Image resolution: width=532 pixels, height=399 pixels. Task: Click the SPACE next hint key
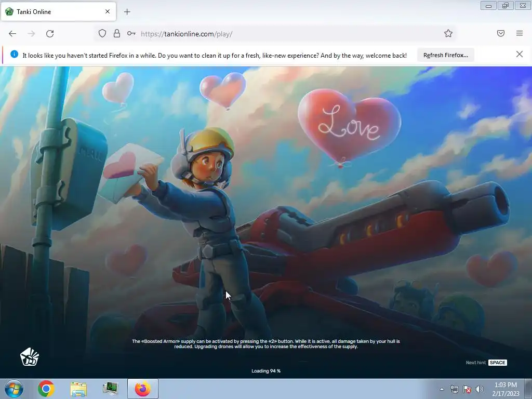pyautogui.click(x=498, y=363)
